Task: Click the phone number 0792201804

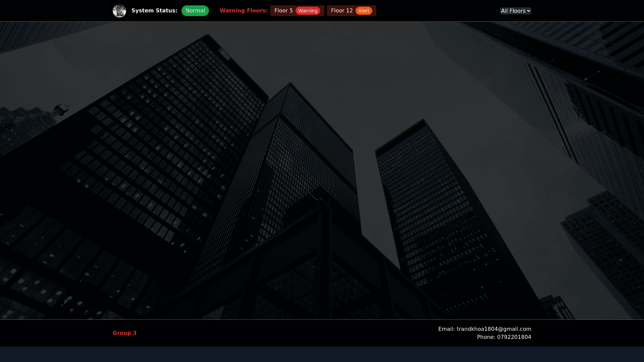Action: coord(514,337)
